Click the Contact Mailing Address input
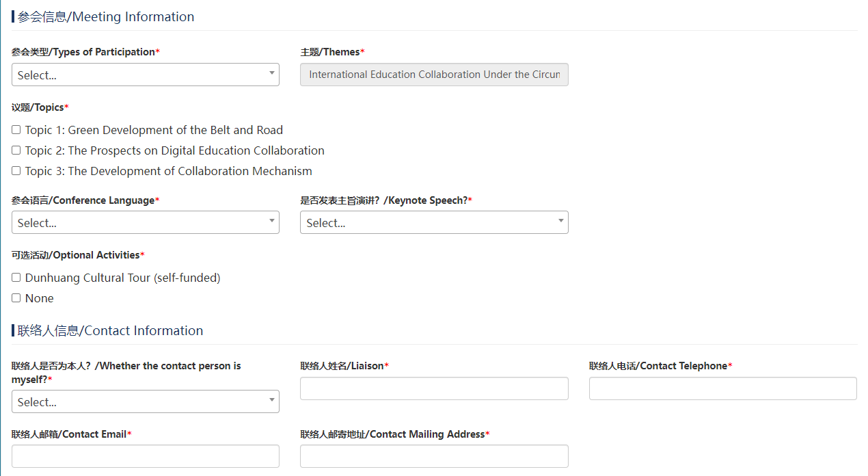Screen dimensions: 868x476 click(433, 456)
